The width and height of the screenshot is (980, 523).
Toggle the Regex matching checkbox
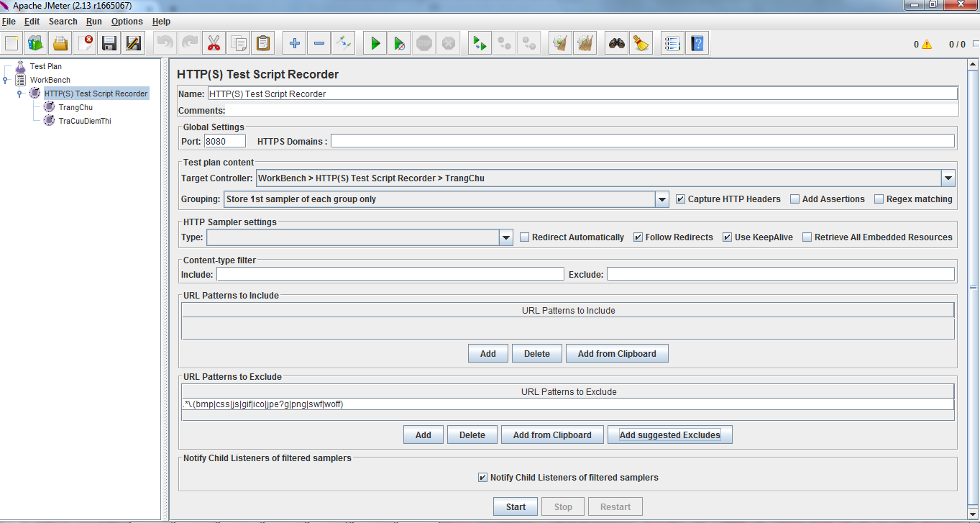[x=879, y=199]
